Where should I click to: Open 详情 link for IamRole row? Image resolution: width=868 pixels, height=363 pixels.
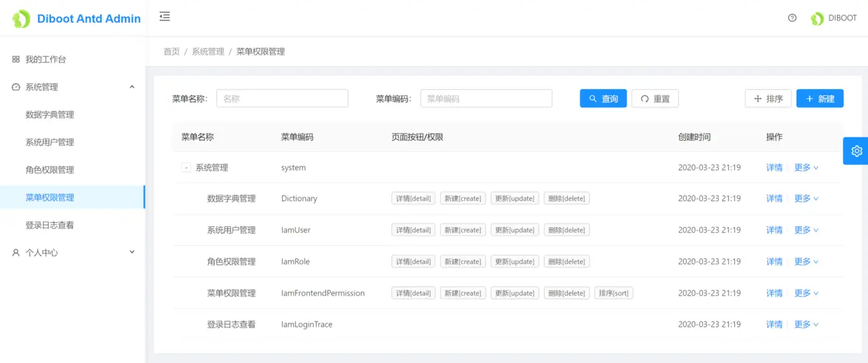[774, 261]
